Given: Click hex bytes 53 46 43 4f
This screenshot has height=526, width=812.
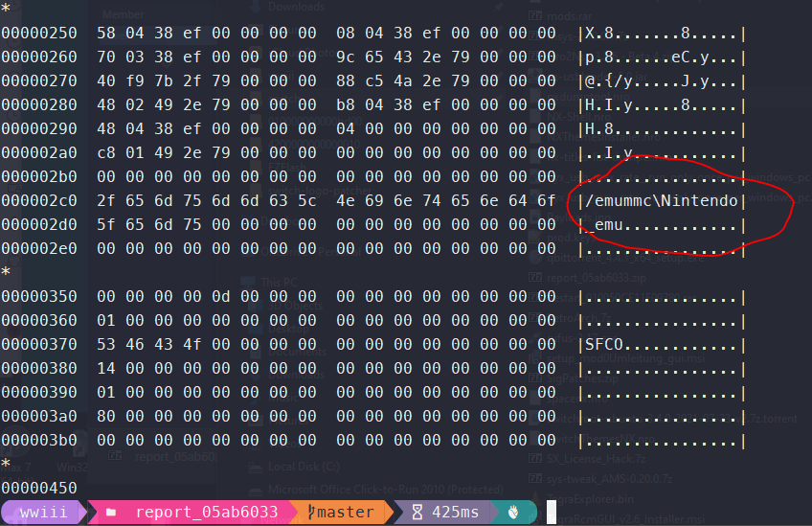Looking at the screenshot, I should click(148, 344).
